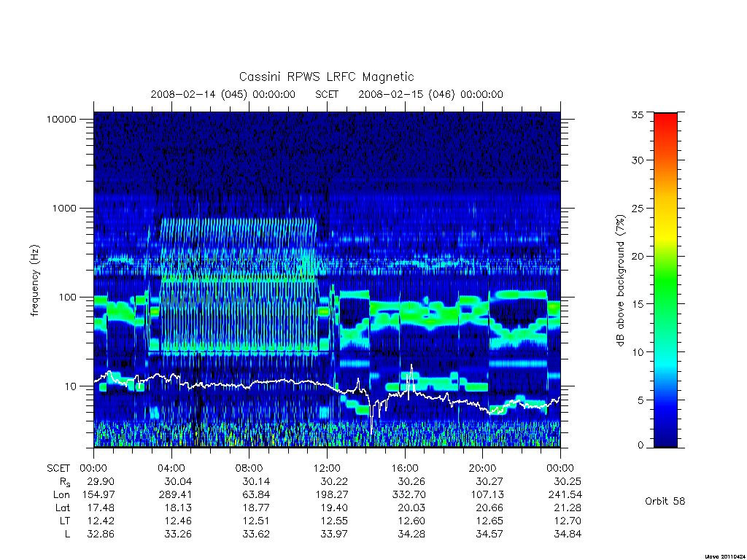Click the 04:00 SCET time tick label
The image size is (747, 560).
coord(171,468)
